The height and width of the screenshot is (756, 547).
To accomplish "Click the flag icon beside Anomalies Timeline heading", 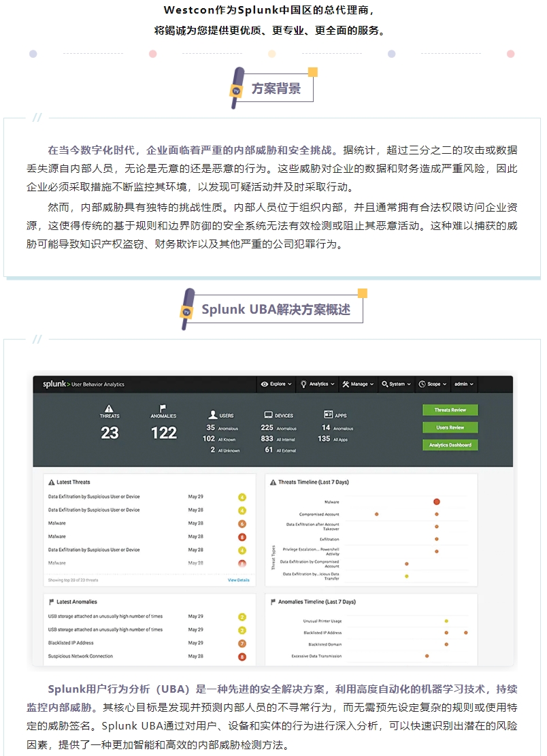I will (x=273, y=602).
